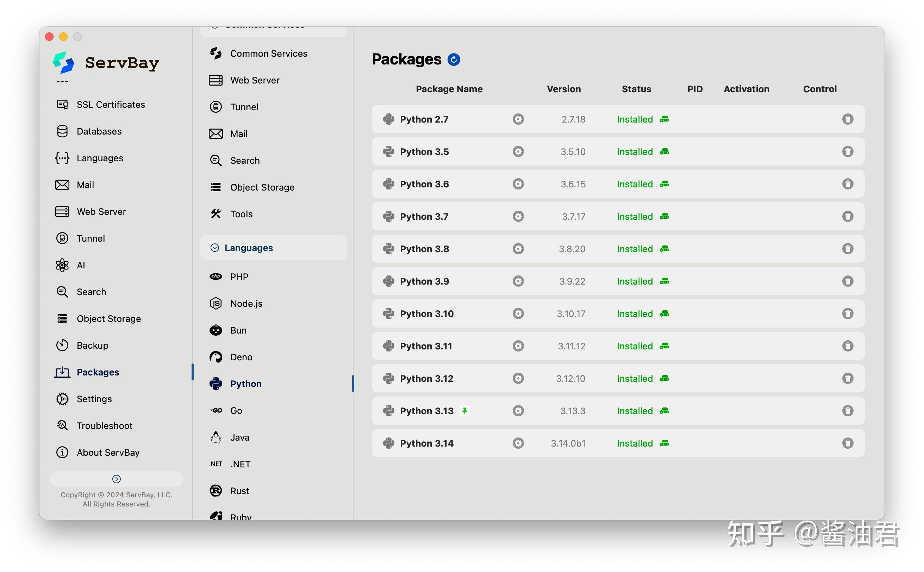
Task: Open the AI section in the sidebar
Action: pyautogui.click(x=81, y=265)
